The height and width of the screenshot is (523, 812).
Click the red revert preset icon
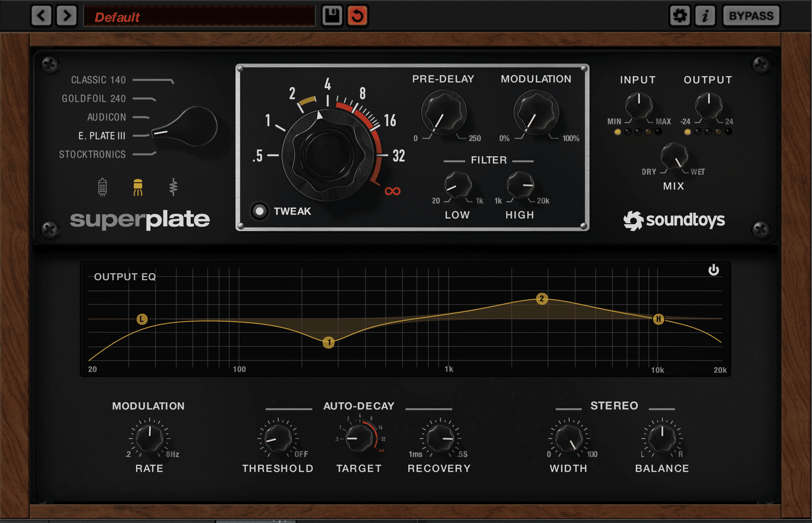(357, 15)
